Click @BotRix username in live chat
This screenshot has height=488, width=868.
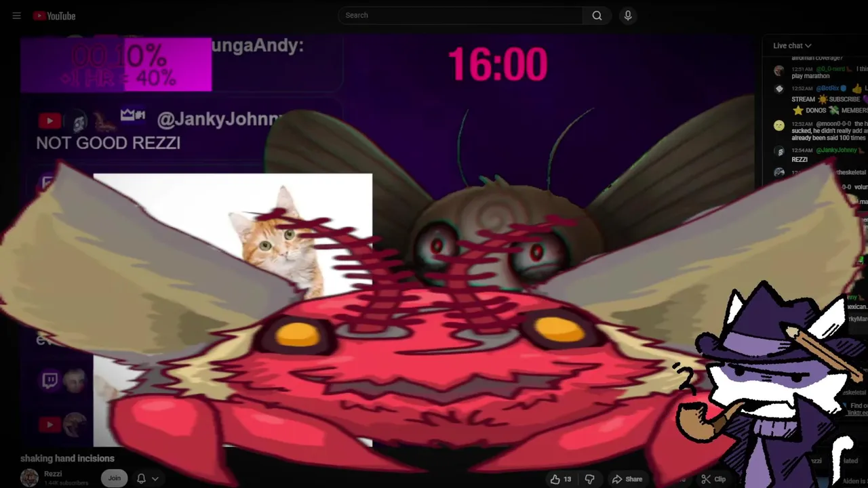click(x=828, y=89)
